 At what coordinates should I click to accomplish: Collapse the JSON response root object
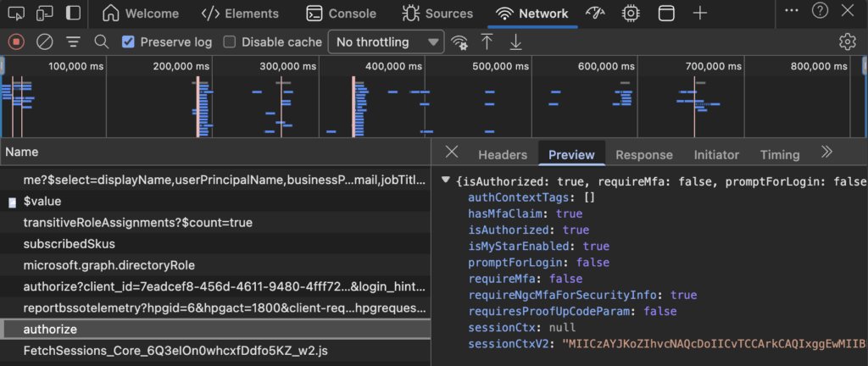click(x=446, y=180)
